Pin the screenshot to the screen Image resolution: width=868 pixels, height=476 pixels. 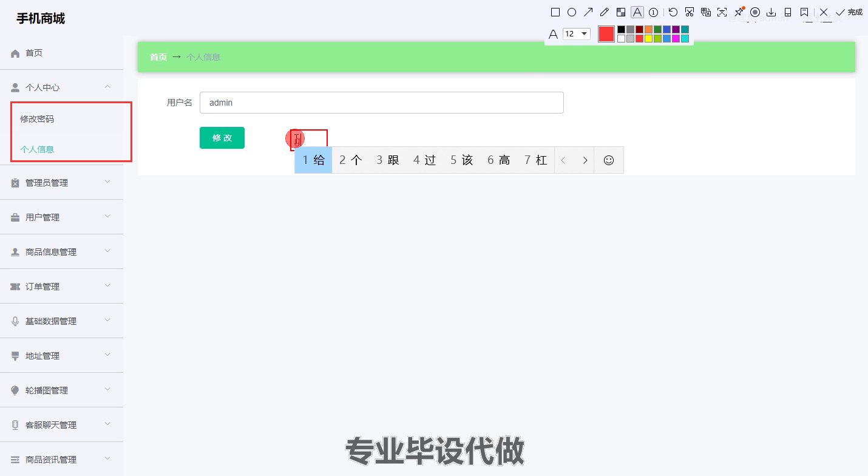(x=739, y=12)
